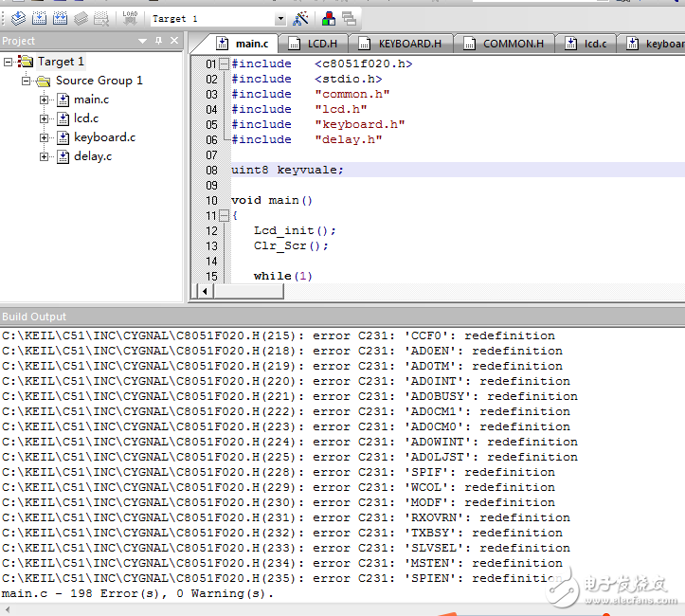This screenshot has width=685, height=616.
Task: Open the Target 1 dropdown list
Action: tap(279, 19)
